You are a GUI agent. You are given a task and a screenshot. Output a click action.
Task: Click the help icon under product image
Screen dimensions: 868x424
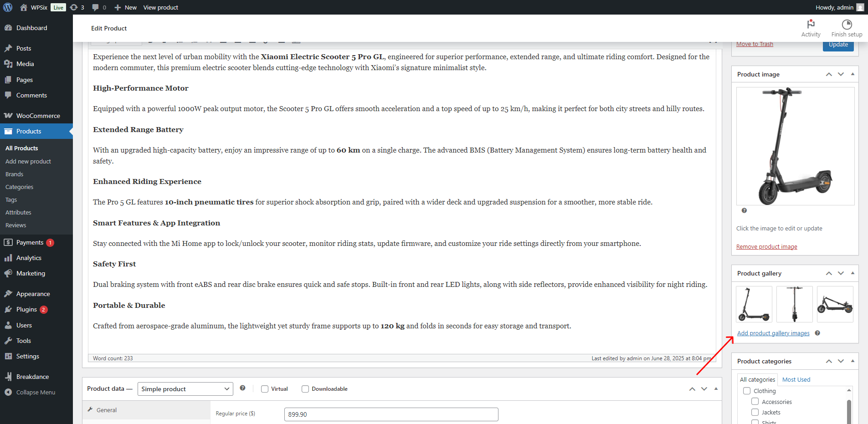coord(744,210)
